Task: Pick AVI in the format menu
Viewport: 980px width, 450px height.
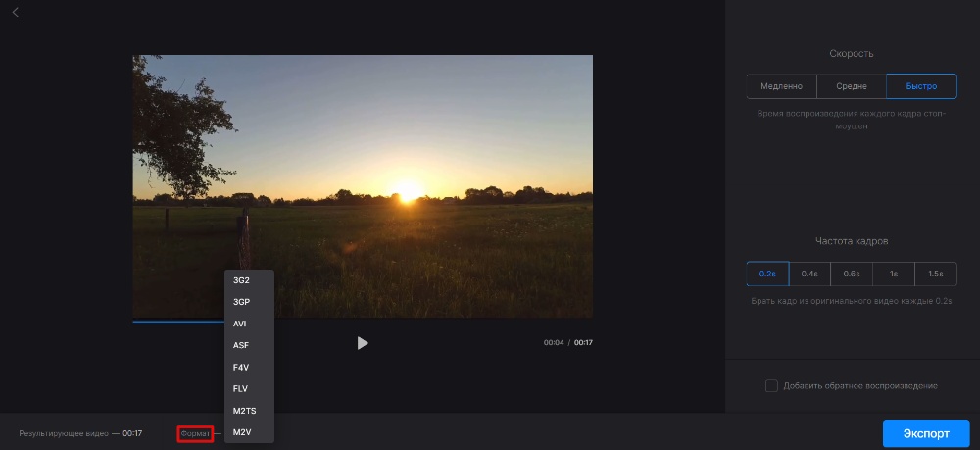Action: [249, 324]
